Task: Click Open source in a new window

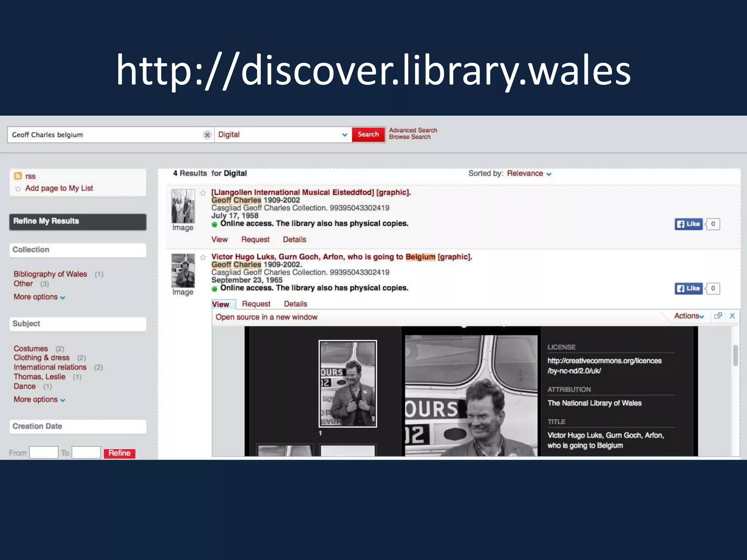Action: tap(267, 317)
